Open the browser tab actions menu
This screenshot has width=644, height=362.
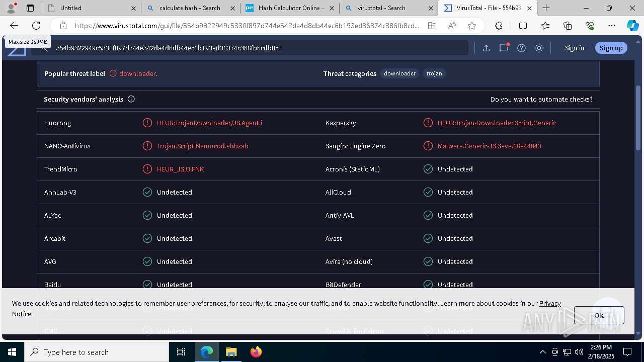pos(30,8)
